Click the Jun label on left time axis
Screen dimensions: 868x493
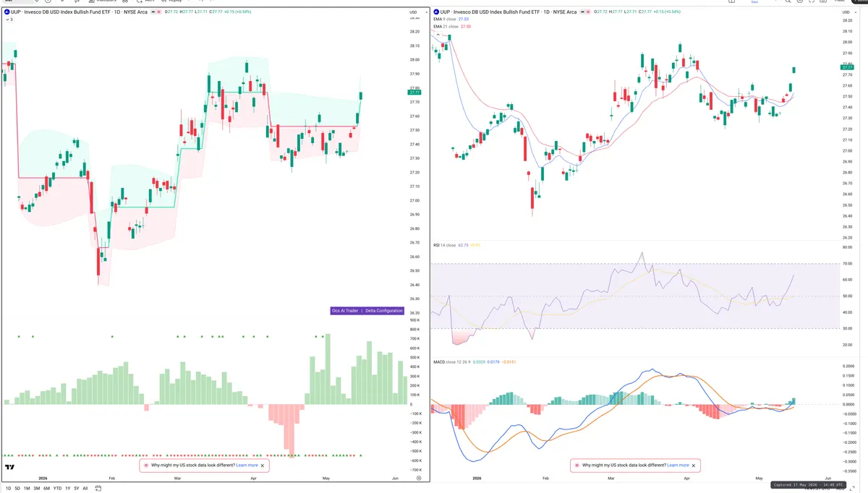tap(394, 479)
